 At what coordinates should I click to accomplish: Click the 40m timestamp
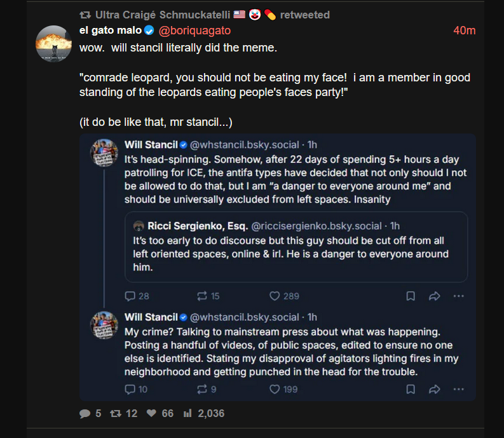pyautogui.click(x=464, y=31)
